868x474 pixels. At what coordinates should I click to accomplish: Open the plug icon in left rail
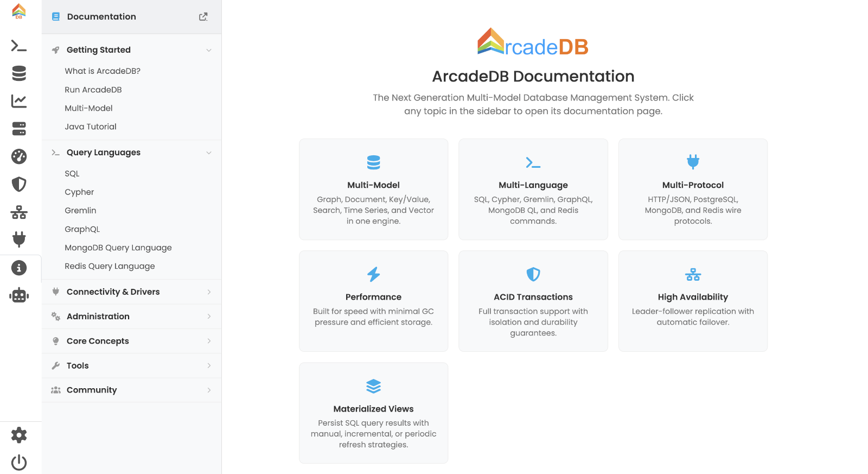click(19, 239)
